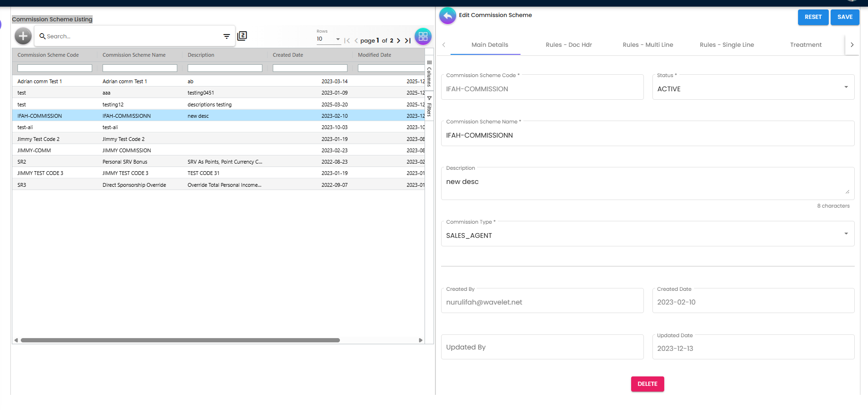The image size is (868, 410).
Task: Select the 'Adrian comm Test 1' code row
Action: click(x=218, y=81)
